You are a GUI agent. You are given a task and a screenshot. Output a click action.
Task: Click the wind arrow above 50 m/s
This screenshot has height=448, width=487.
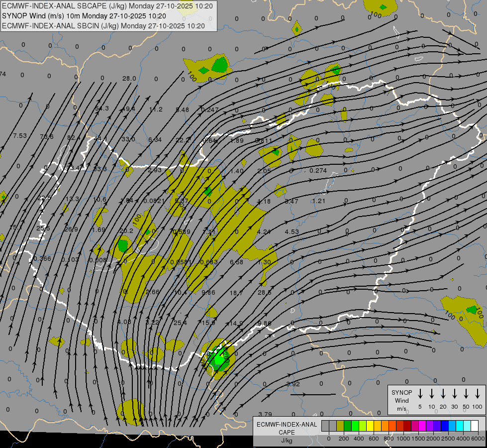pyautogui.click(x=466, y=393)
